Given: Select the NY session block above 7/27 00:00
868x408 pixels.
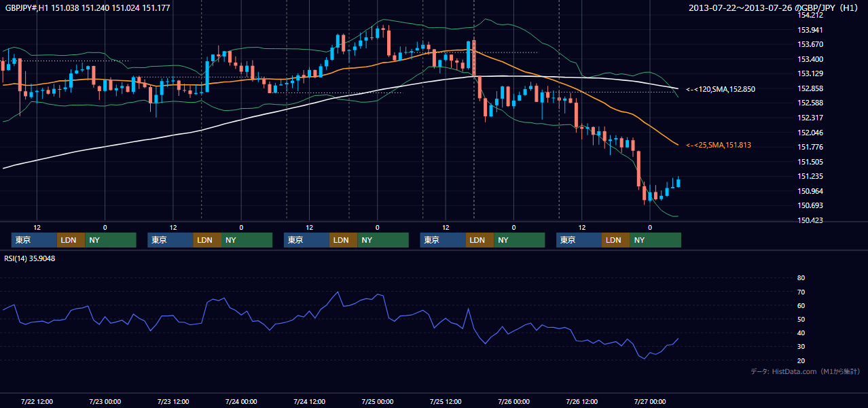Looking at the screenshot, I should 655,240.
